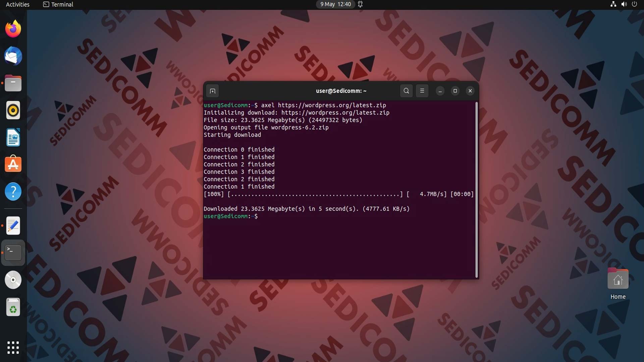
Task: Maximize the terminal window
Action: pos(455,91)
